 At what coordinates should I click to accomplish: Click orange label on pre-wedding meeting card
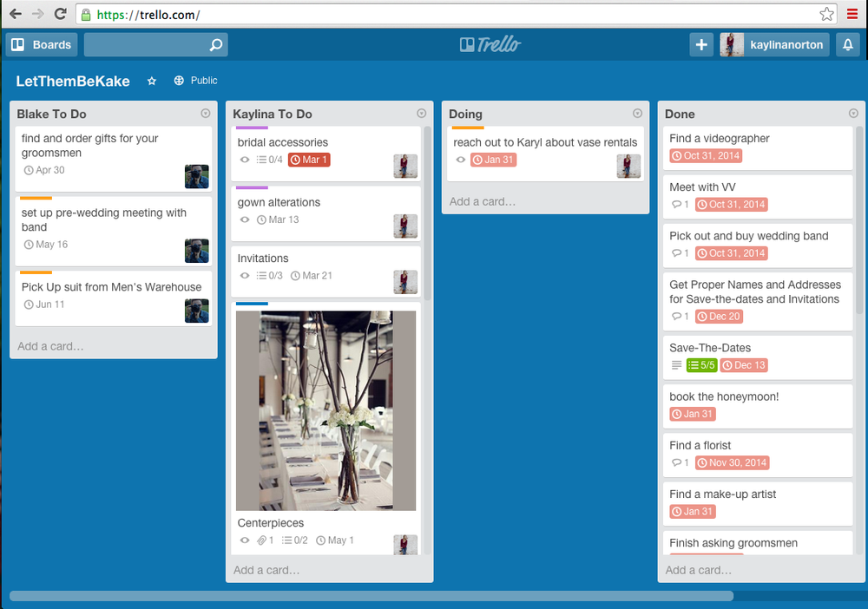(x=36, y=198)
